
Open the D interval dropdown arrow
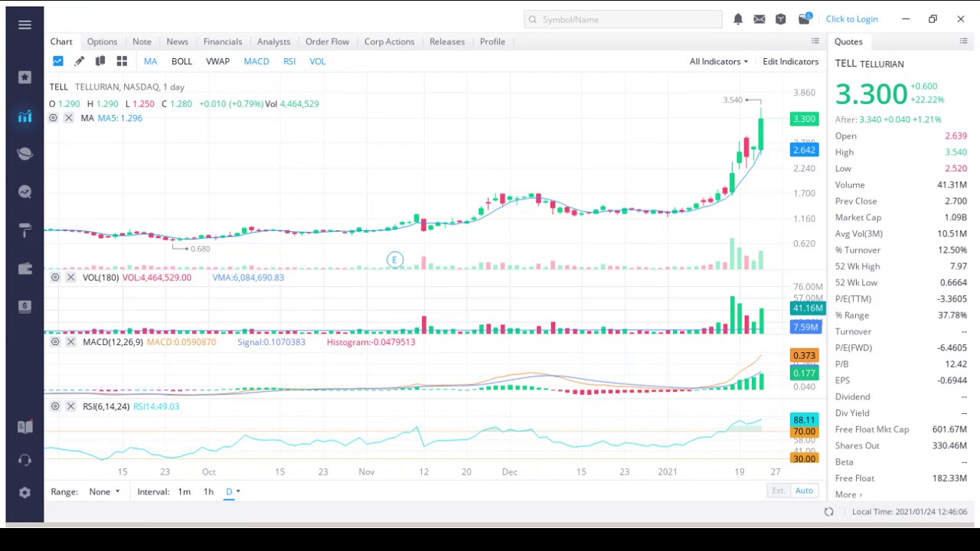tap(238, 491)
